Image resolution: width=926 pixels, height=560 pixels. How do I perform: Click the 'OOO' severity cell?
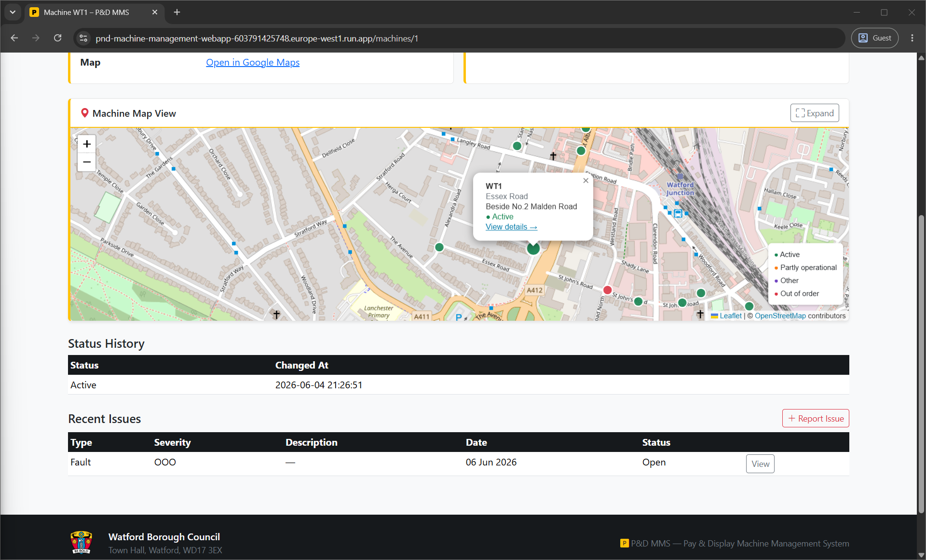(x=165, y=462)
